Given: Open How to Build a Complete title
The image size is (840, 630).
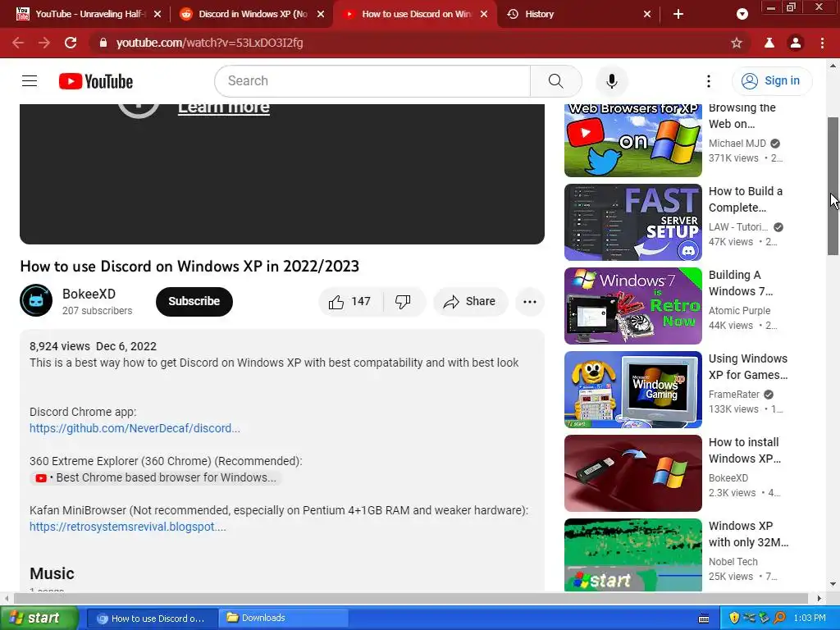Looking at the screenshot, I should pos(745,199).
